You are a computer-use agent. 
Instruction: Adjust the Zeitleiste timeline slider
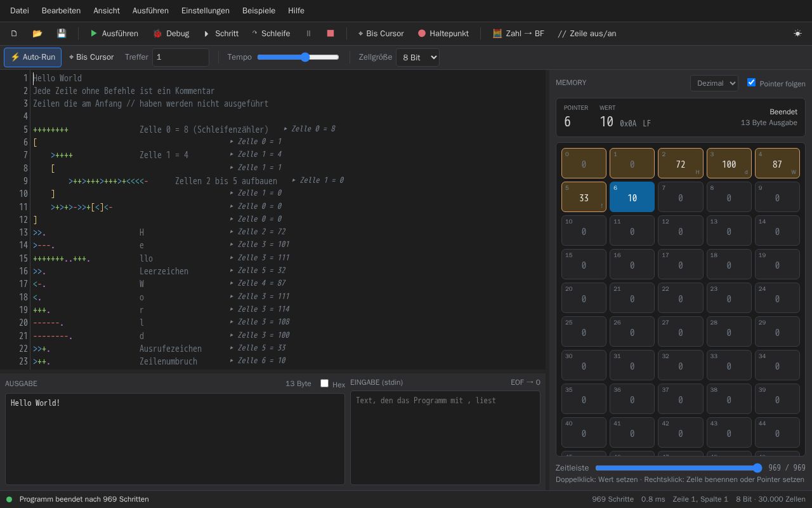[x=678, y=468]
